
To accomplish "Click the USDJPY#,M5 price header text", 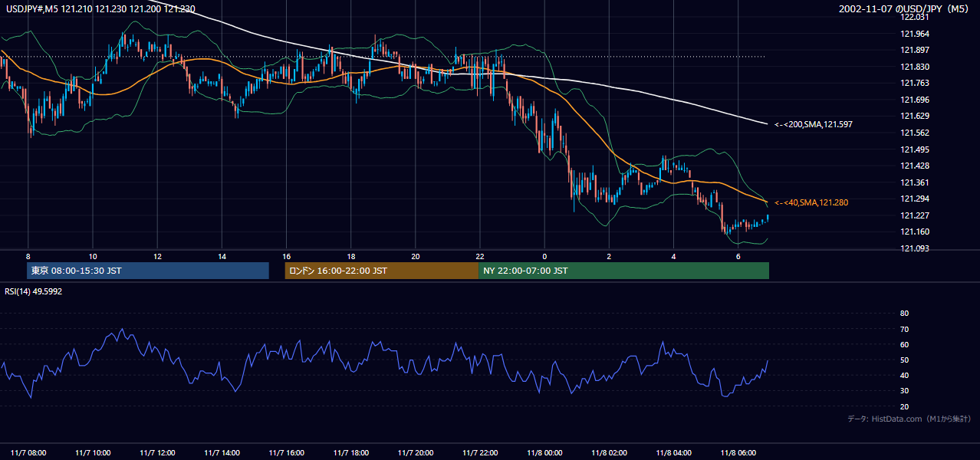I will tap(100, 9).
